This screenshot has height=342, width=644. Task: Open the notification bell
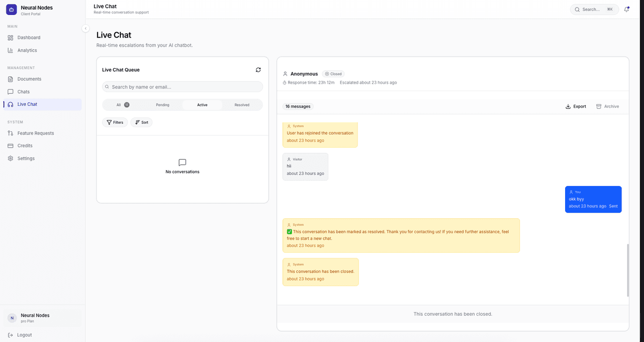pos(627,9)
